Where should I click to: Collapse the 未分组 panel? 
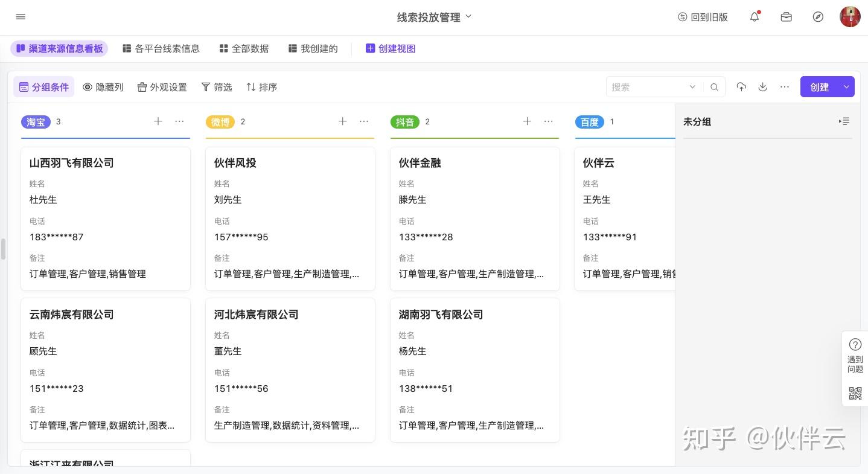pos(844,121)
